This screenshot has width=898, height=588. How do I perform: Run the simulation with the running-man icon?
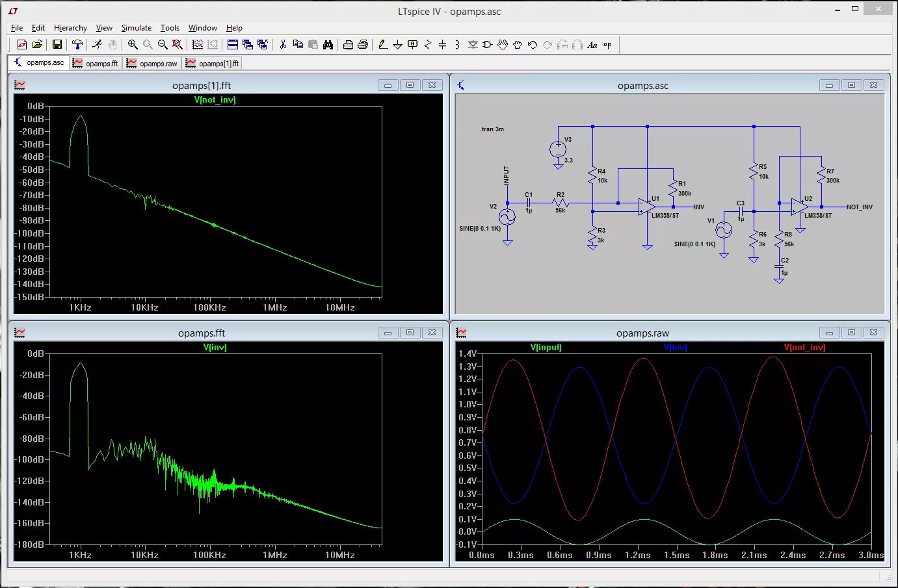click(97, 45)
